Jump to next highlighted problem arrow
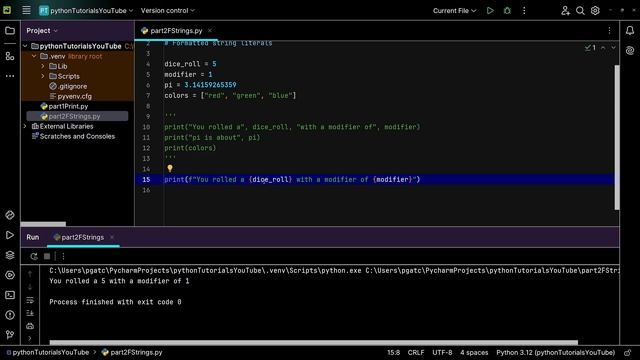The image size is (640, 360). [613, 48]
